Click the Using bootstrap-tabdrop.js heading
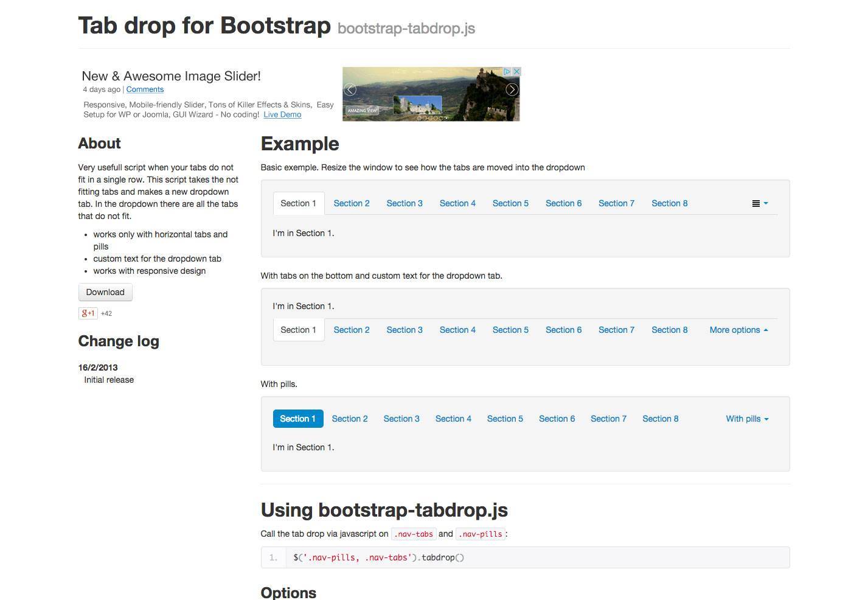868x600 pixels. [x=384, y=510]
